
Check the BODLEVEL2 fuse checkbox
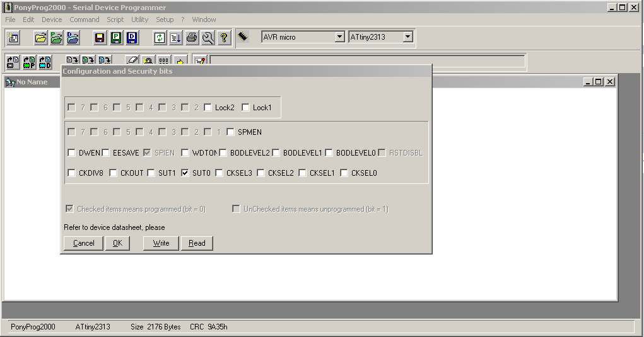(x=223, y=152)
